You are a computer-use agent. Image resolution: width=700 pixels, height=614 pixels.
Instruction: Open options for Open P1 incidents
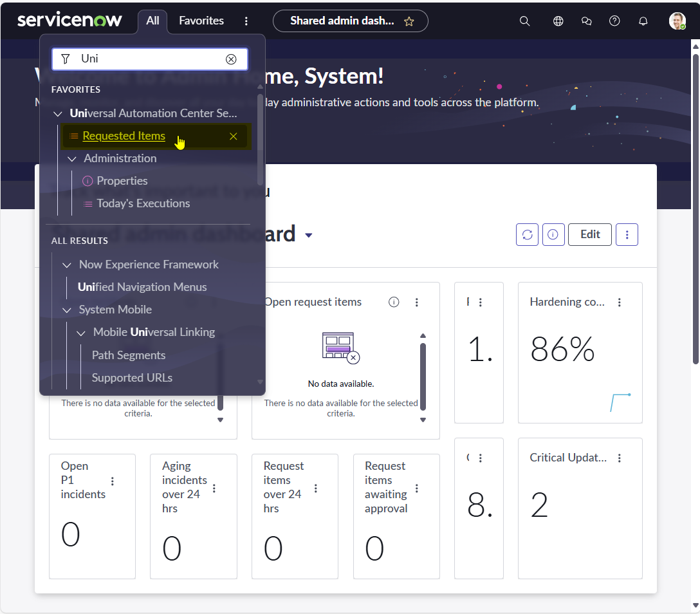[112, 481]
